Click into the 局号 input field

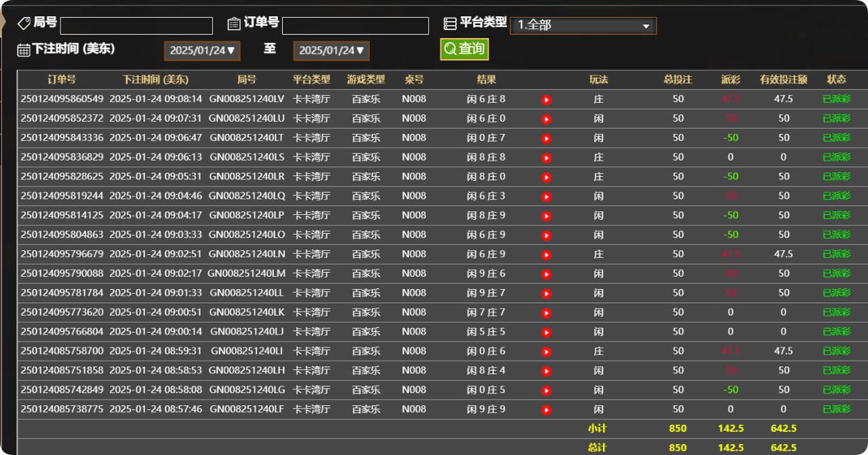135,26
